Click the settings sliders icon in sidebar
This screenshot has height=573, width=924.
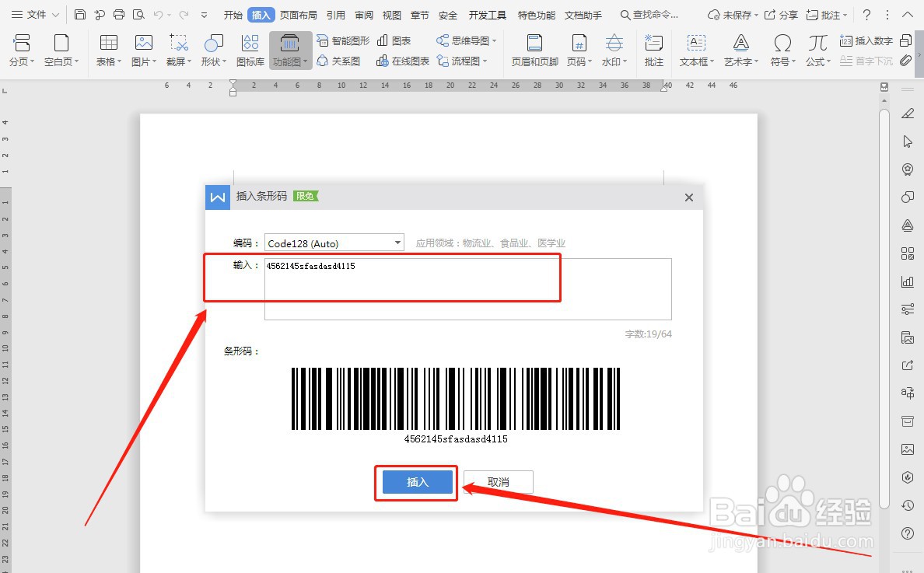(908, 309)
